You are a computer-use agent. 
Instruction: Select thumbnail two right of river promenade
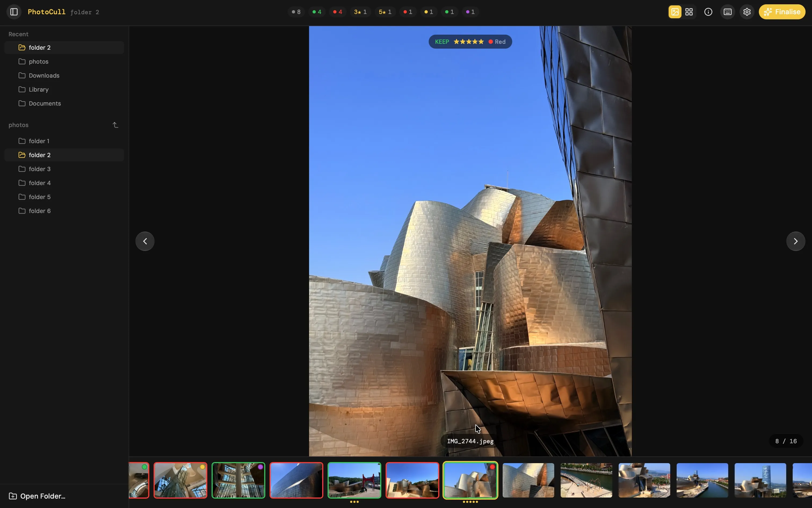pyautogui.click(x=702, y=480)
